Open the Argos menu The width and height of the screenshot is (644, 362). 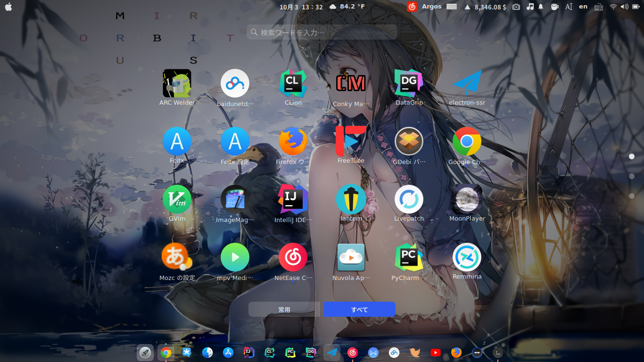[432, 7]
